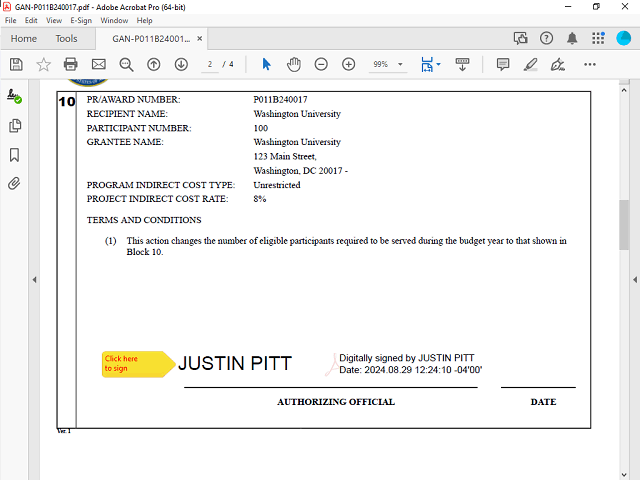
Task: Open the Attachments paperclip panel
Action: pos(15,184)
